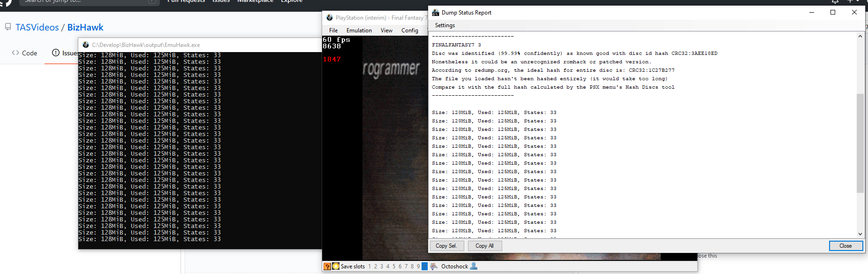
Task: Click the PlayStation window title bar icon
Action: pyautogui.click(x=330, y=18)
